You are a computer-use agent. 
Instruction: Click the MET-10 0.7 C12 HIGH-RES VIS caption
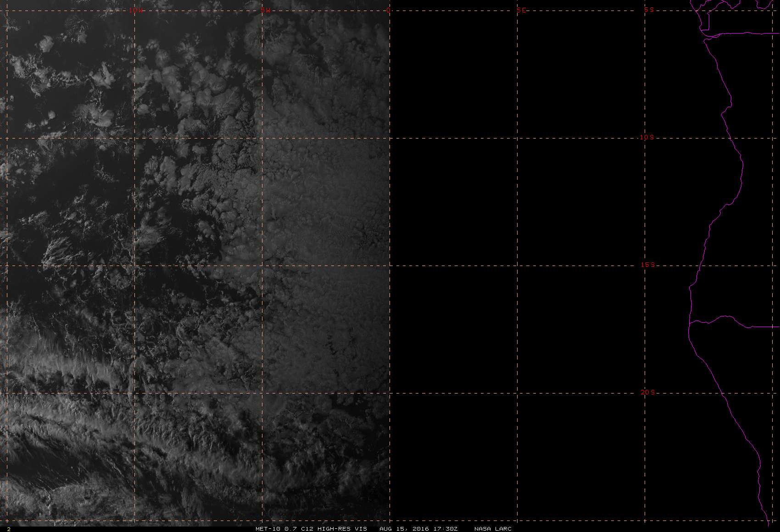[311, 528]
